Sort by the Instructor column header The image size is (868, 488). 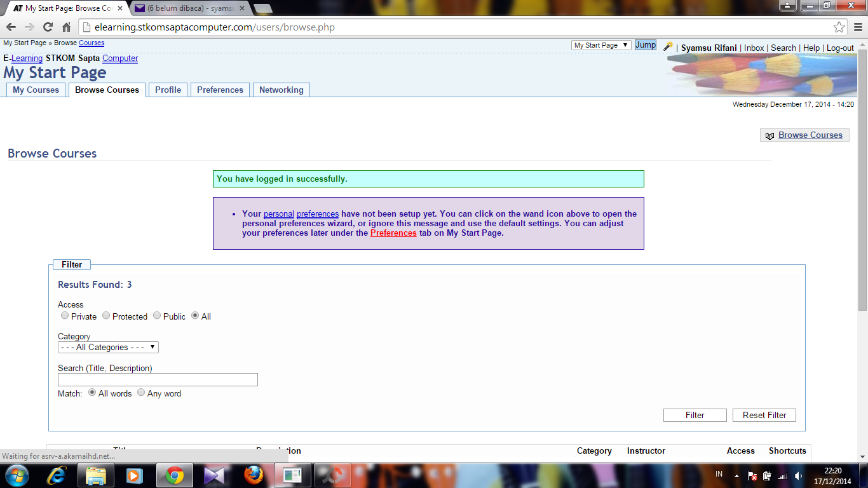coord(646,451)
